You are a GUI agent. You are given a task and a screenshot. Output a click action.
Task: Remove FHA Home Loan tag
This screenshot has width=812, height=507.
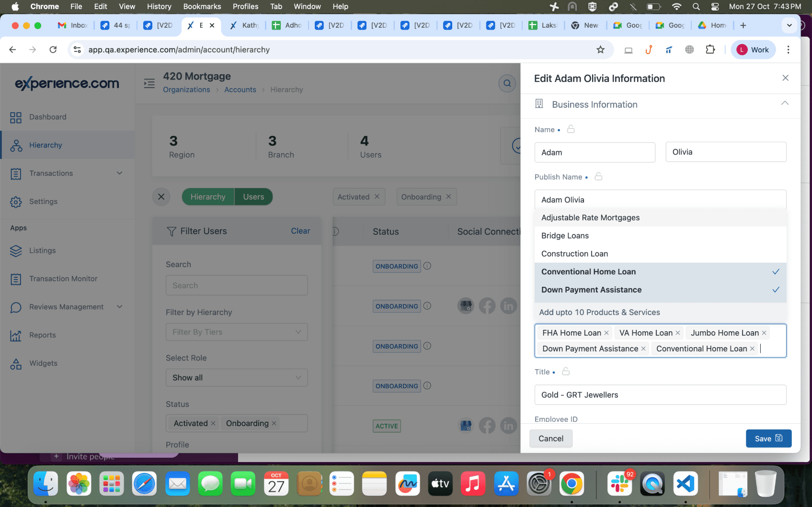point(606,333)
